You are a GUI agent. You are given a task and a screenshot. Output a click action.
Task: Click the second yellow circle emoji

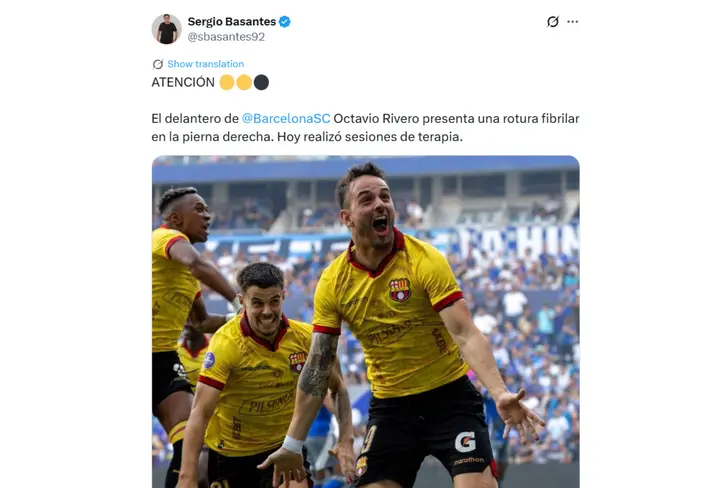(x=244, y=83)
